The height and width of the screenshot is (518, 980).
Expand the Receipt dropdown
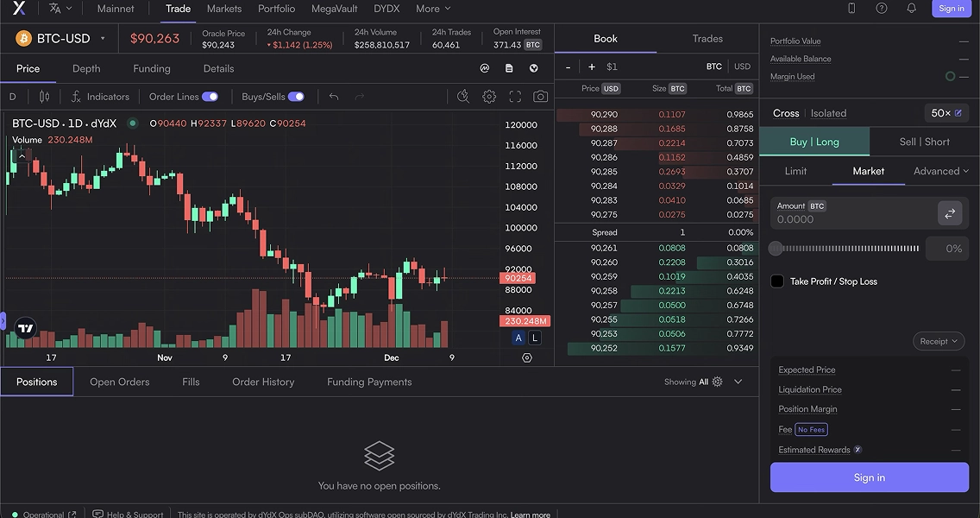938,342
